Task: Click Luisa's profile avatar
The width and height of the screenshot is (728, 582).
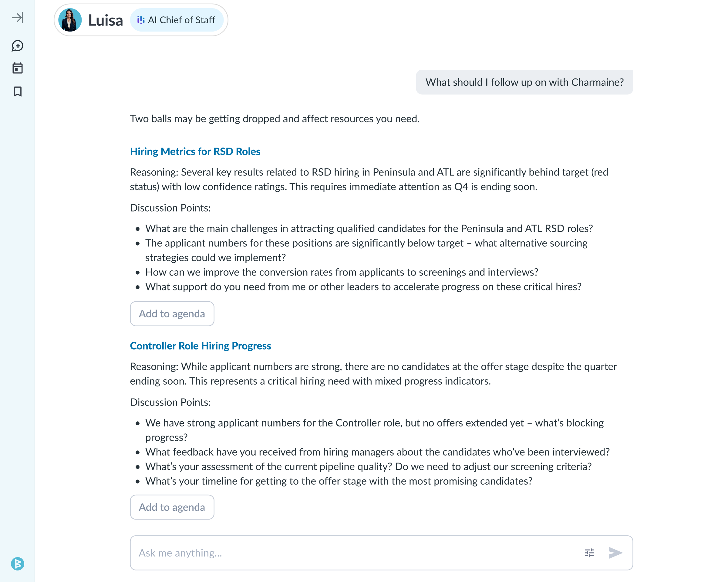Action: click(71, 20)
